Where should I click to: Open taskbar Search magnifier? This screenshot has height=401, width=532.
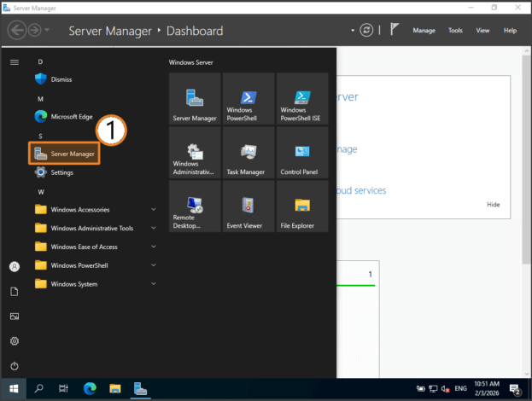click(x=39, y=388)
